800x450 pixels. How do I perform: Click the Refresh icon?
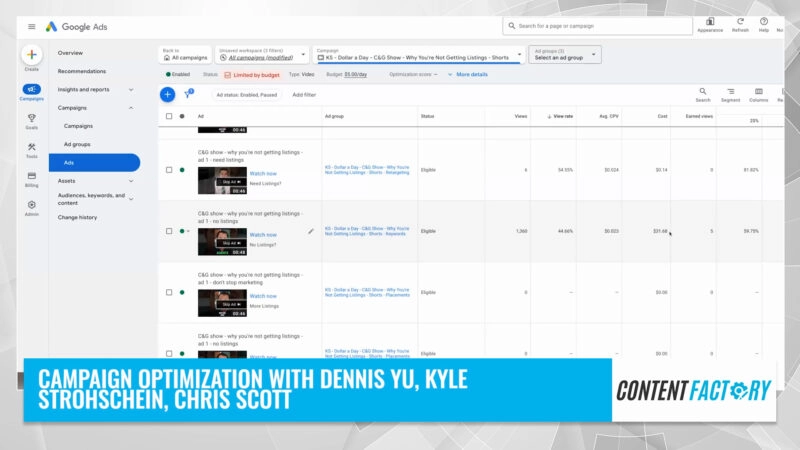(740, 21)
